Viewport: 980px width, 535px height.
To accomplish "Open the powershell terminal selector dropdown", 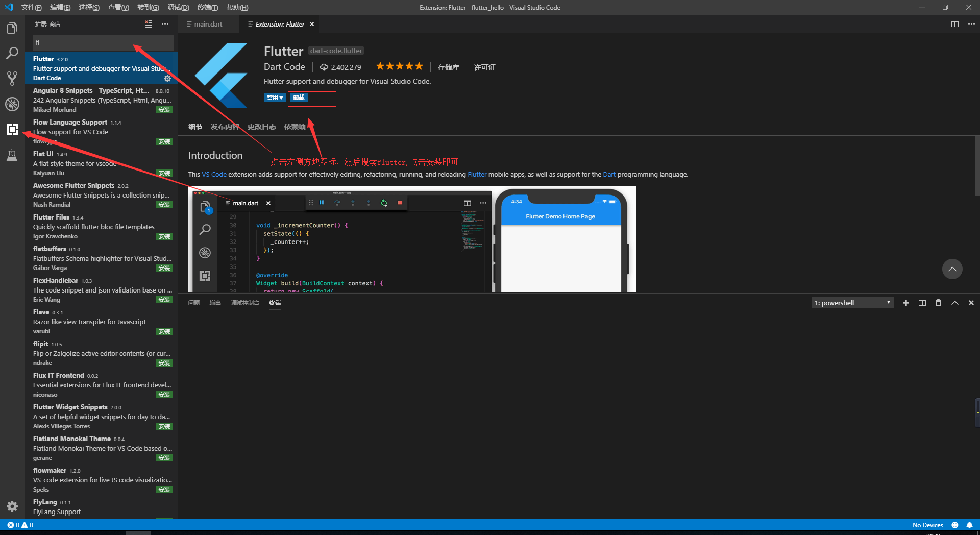I will pos(853,303).
